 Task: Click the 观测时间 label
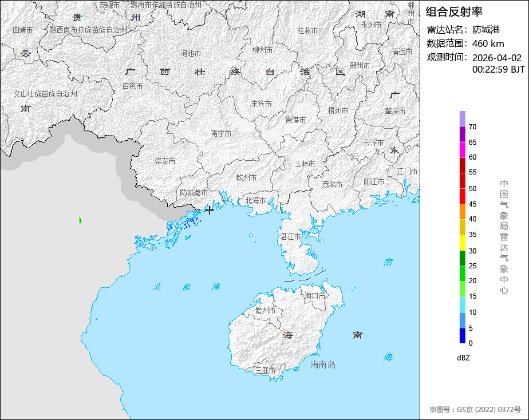[x=447, y=57]
